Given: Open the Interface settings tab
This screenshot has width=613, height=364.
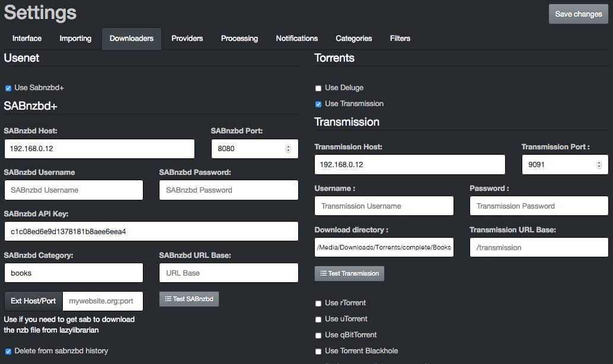Looking at the screenshot, I should pyautogui.click(x=27, y=39).
